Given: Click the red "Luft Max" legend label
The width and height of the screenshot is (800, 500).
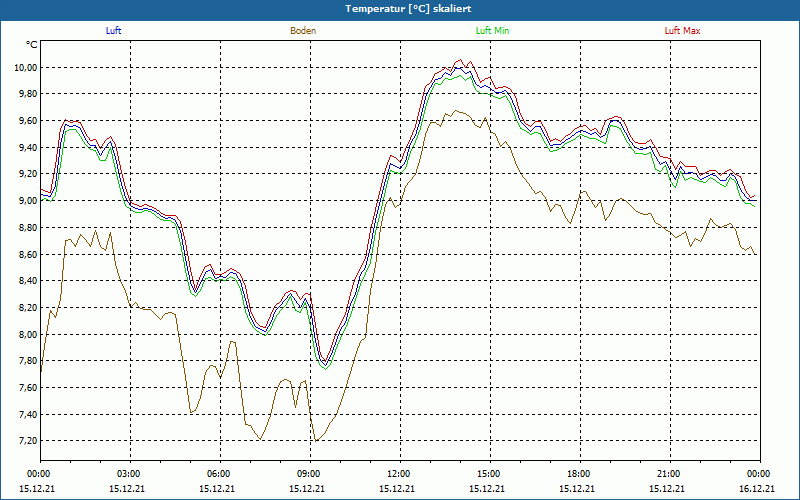Looking at the screenshot, I should pyautogui.click(x=682, y=31).
